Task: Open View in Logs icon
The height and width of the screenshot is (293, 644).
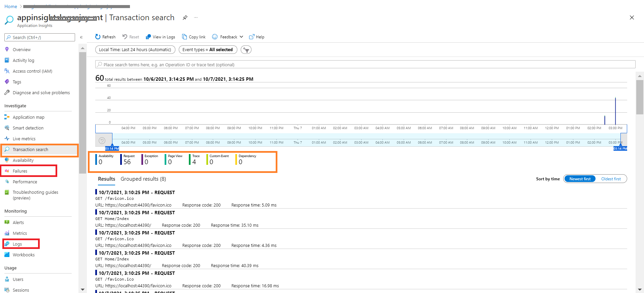Action: pos(148,37)
